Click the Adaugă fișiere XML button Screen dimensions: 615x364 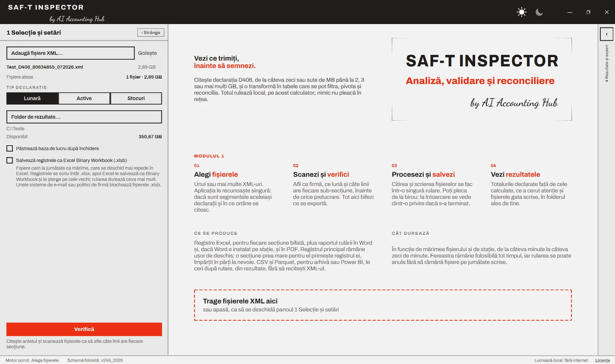point(70,53)
